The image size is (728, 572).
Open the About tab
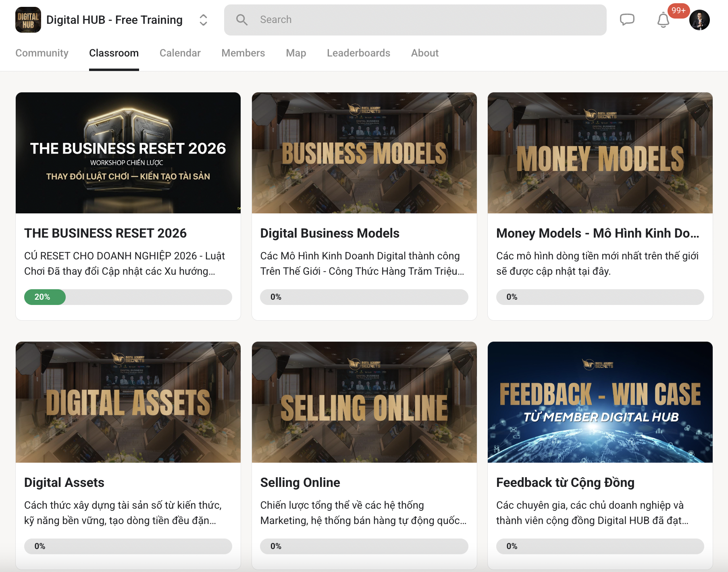tap(425, 53)
